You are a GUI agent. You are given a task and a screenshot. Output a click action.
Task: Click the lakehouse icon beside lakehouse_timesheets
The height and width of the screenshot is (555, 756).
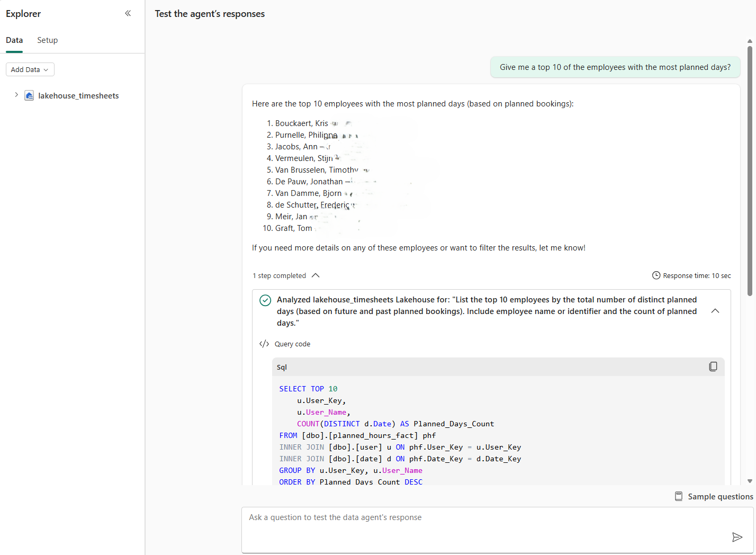[29, 96]
